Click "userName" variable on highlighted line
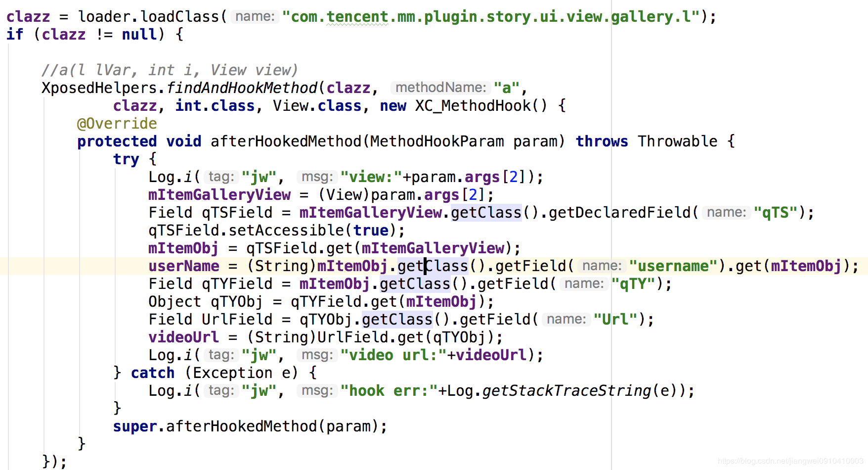 tap(184, 266)
